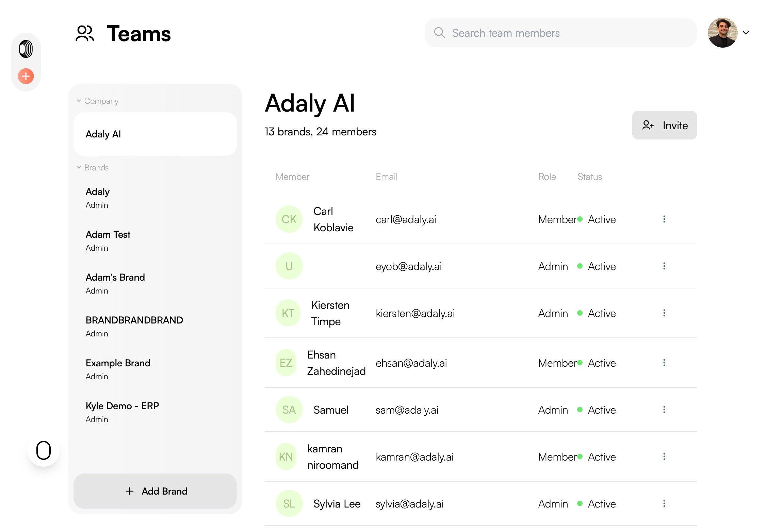Open the three-dot menu for Kiersten Timpe
765x532 pixels.
click(664, 313)
